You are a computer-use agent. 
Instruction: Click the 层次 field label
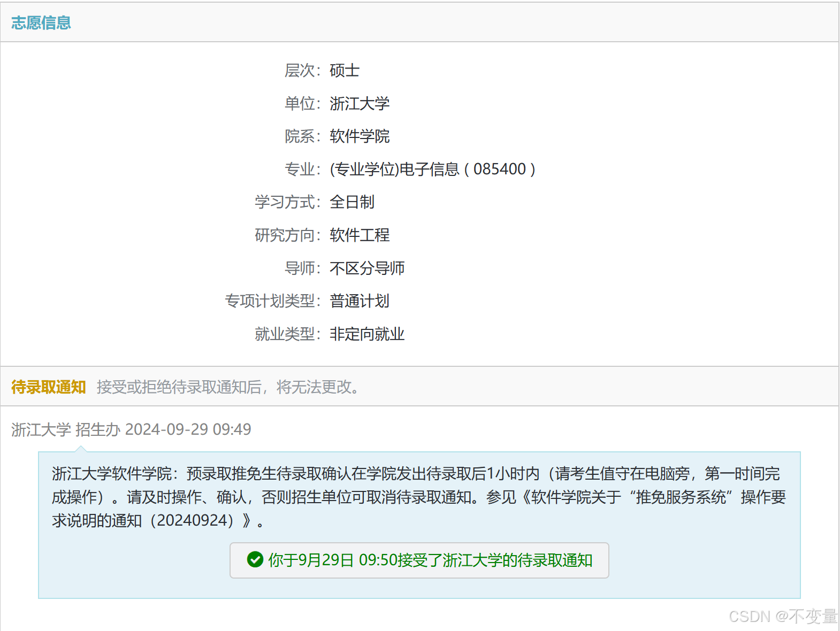tap(303, 70)
